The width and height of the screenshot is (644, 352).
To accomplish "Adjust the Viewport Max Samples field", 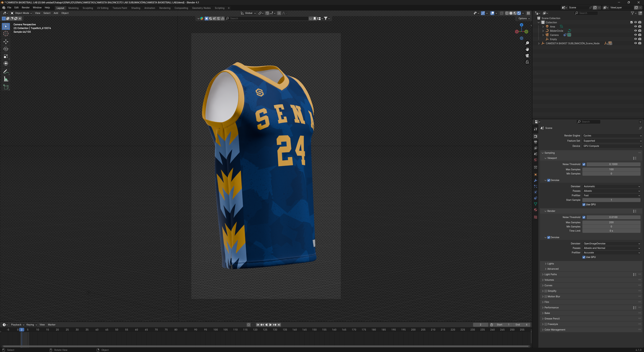I will pos(611,170).
